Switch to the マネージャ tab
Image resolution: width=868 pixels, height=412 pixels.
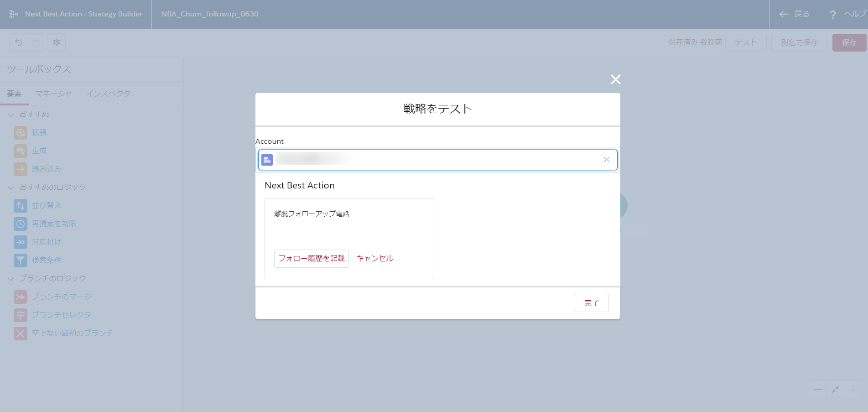[53, 94]
